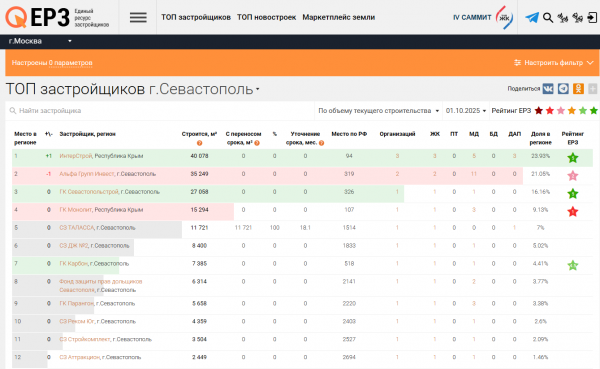Screen dimensions: 600x369
Task: Click light green star for ГК Карбон
Action: (x=572, y=265)
